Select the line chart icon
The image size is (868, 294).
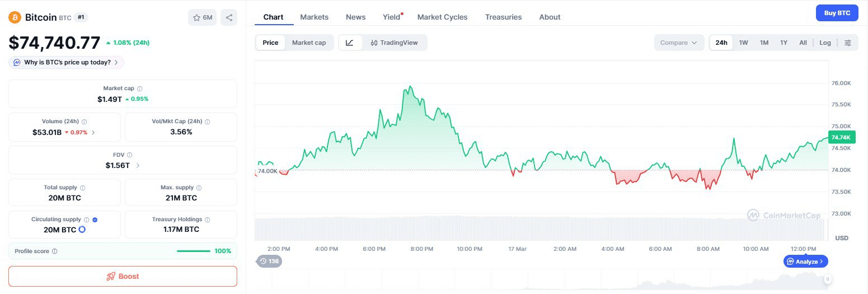point(350,43)
